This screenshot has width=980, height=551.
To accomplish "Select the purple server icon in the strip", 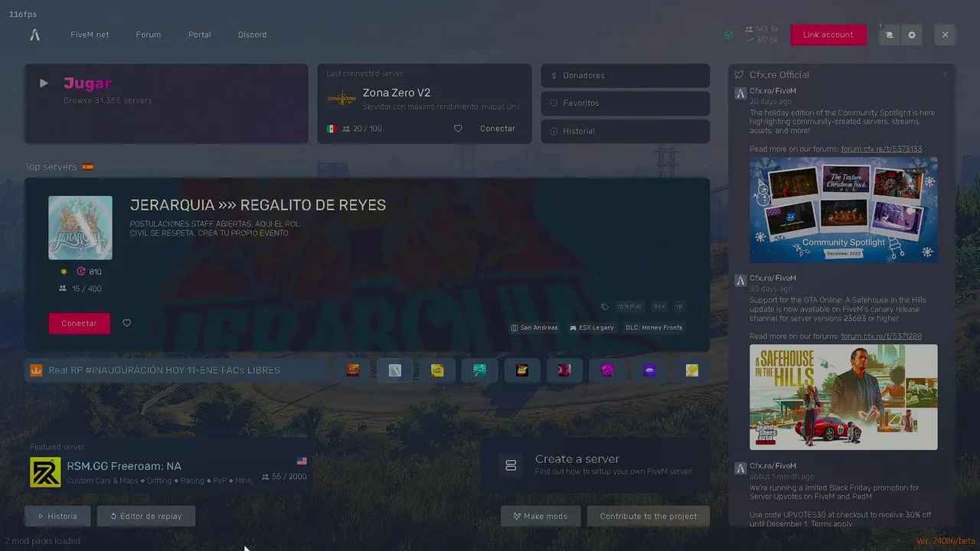I will click(x=649, y=370).
